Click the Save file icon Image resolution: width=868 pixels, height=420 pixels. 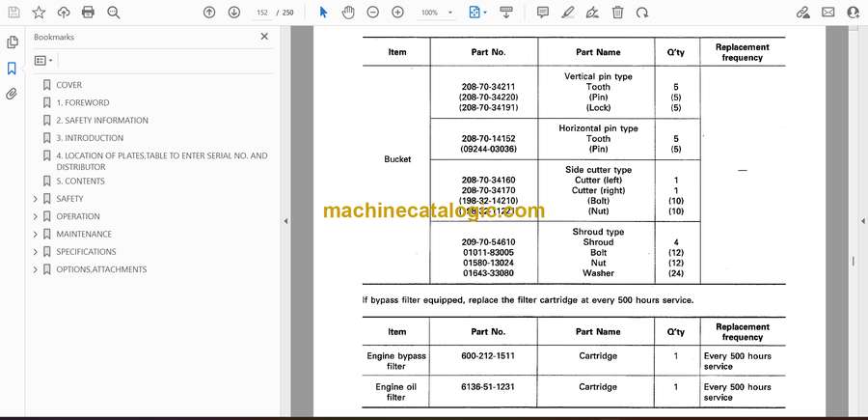point(14,13)
